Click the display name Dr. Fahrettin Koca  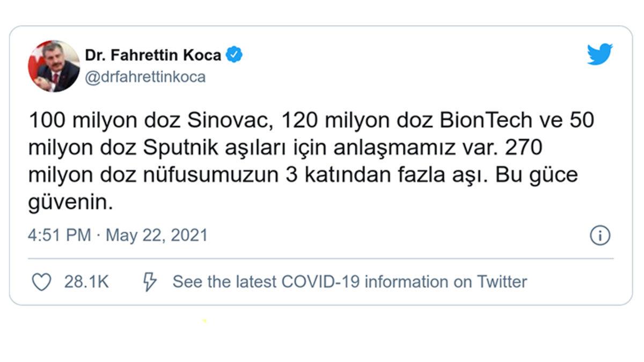click(156, 53)
